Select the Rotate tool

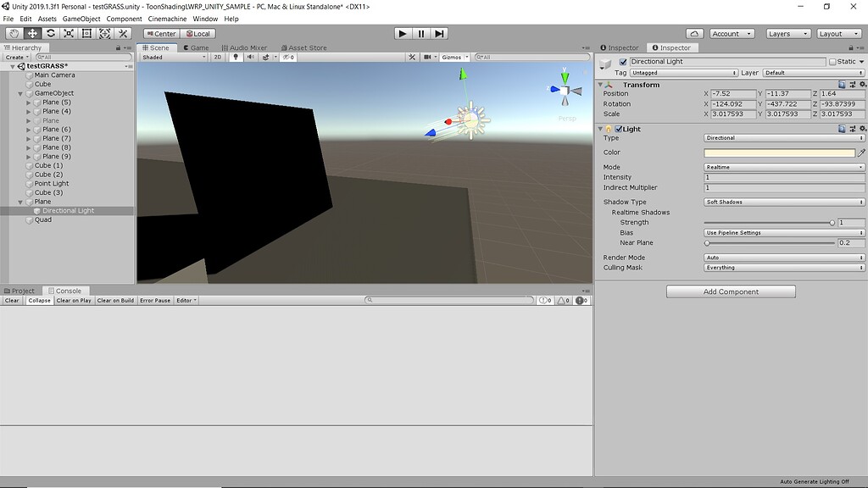[x=50, y=33]
